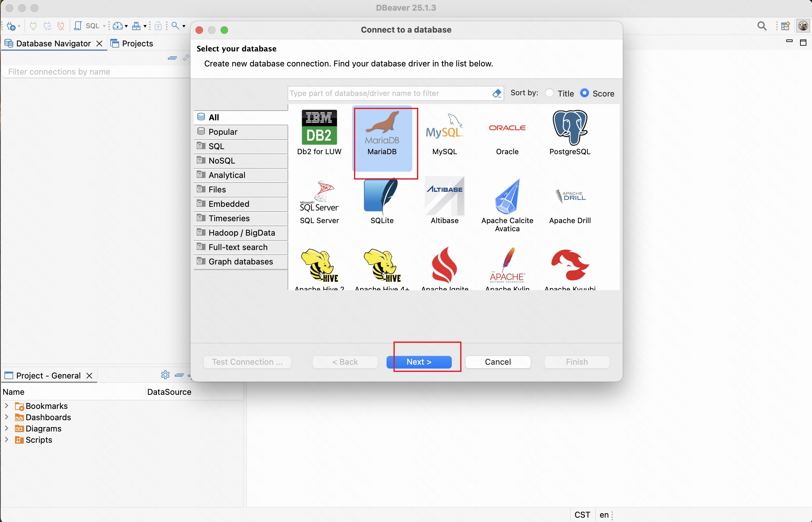Show the Embedded database category
Viewport: 812px width, 522px height.
pyautogui.click(x=241, y=204)
